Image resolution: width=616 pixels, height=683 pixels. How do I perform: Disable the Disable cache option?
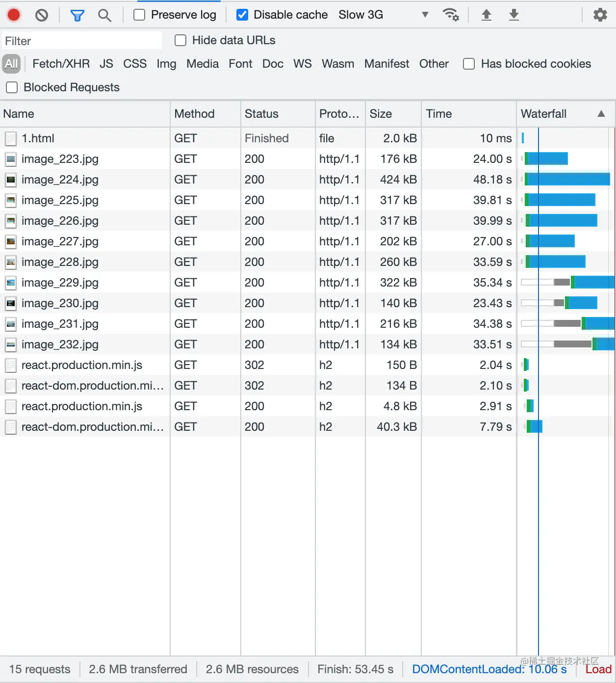tap(242, 15)
